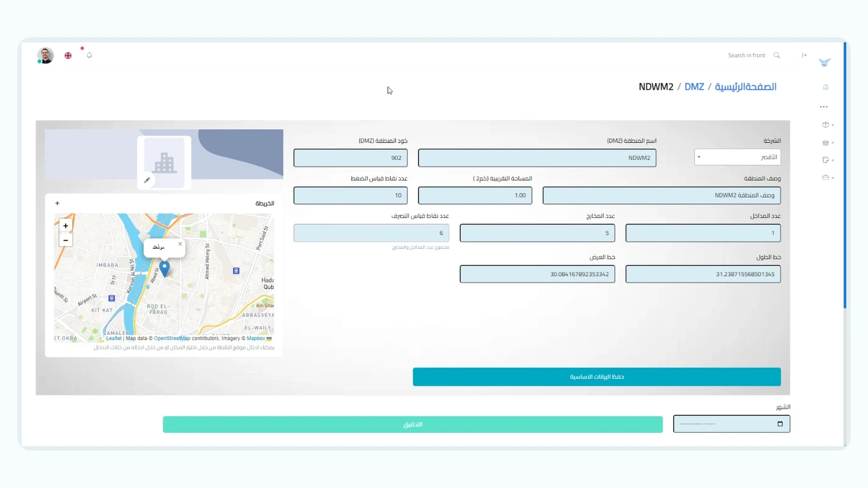Go to home via sidebar house icon

(826, 87)
